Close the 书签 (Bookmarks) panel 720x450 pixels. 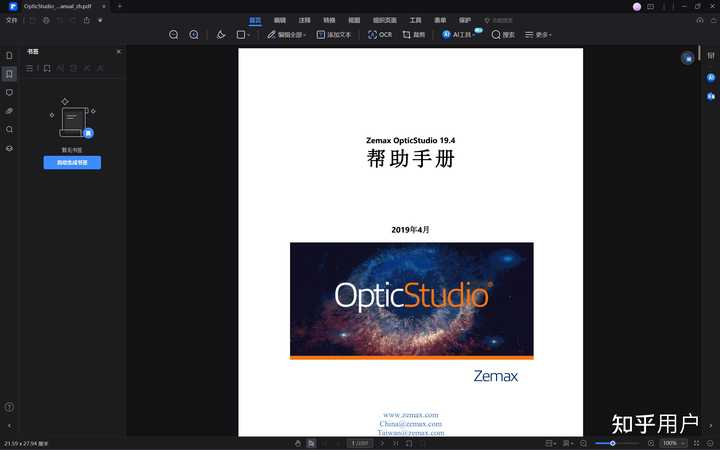[x=119, y=51]
